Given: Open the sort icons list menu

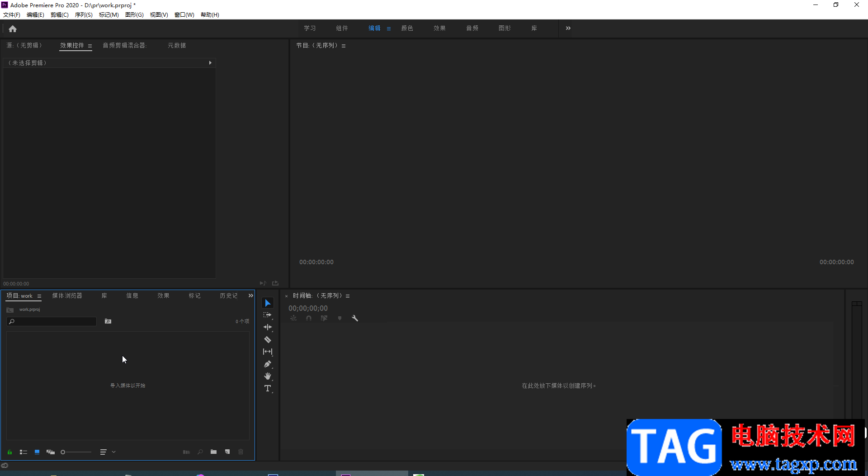Looking at the screenshot, I should pos(103,452).
